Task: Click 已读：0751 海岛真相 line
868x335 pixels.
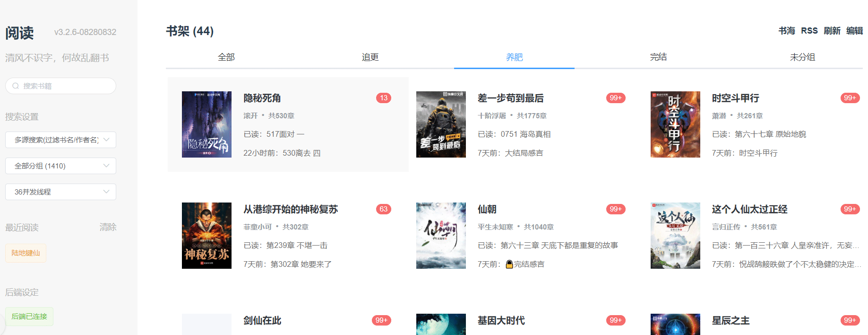Action: point(514,134)
